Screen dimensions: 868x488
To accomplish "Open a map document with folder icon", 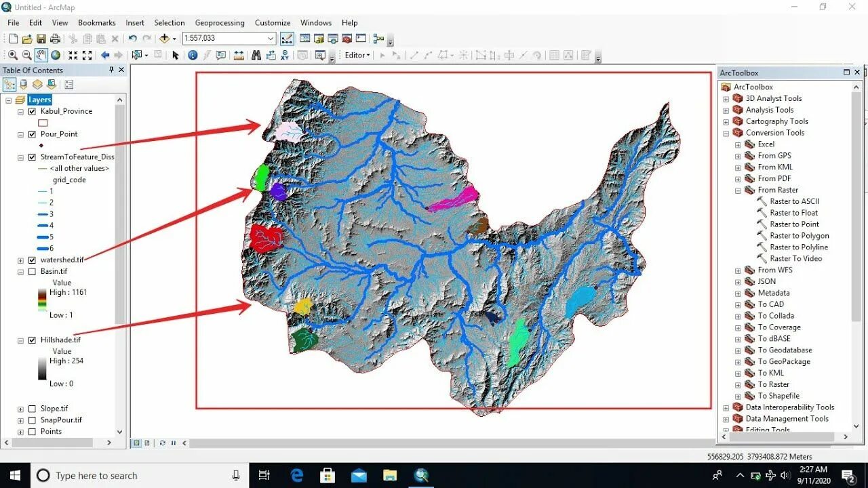I will click(x=27, y=39).
